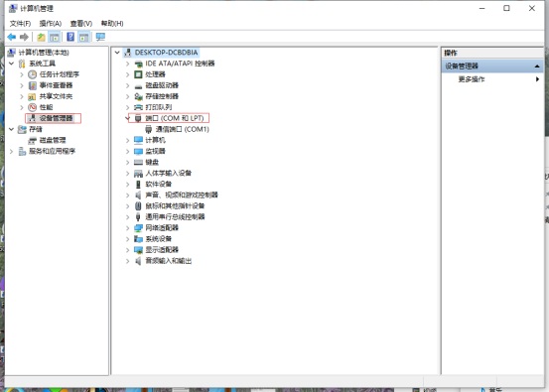Expand the 事件查看器 node arrow
Screen dimensions: 549x392
click(x=22, y=85)
